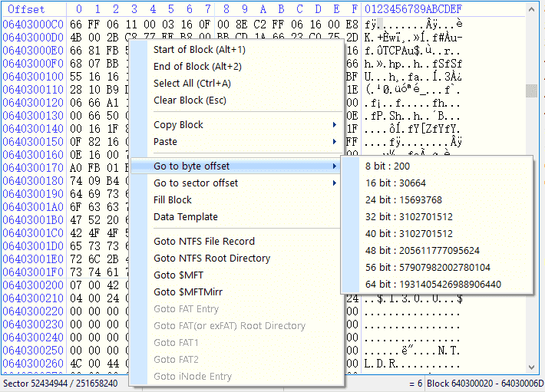Choose Goto NTFS Root Directory

tap(212, 259)
